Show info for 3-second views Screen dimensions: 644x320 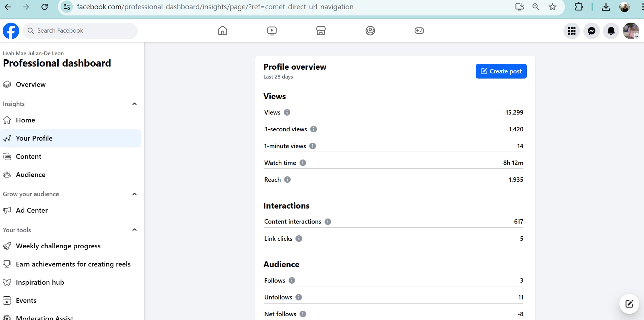(314, 129)
